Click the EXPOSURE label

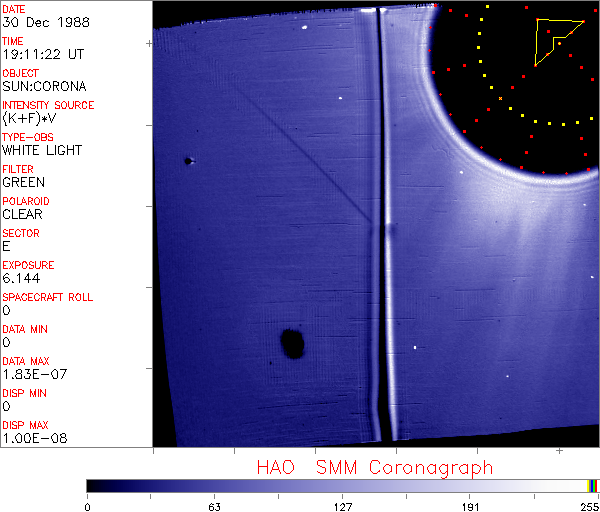click(x=28, y=265)
